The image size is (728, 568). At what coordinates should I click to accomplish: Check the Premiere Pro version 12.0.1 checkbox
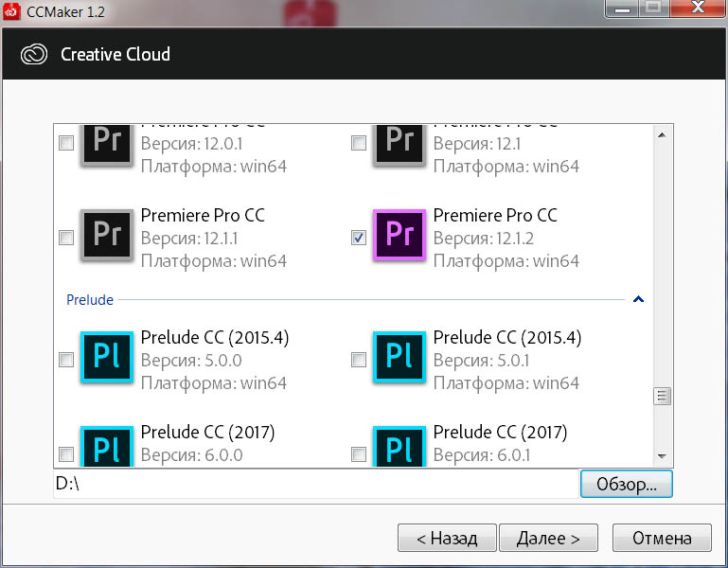[66, 143]
